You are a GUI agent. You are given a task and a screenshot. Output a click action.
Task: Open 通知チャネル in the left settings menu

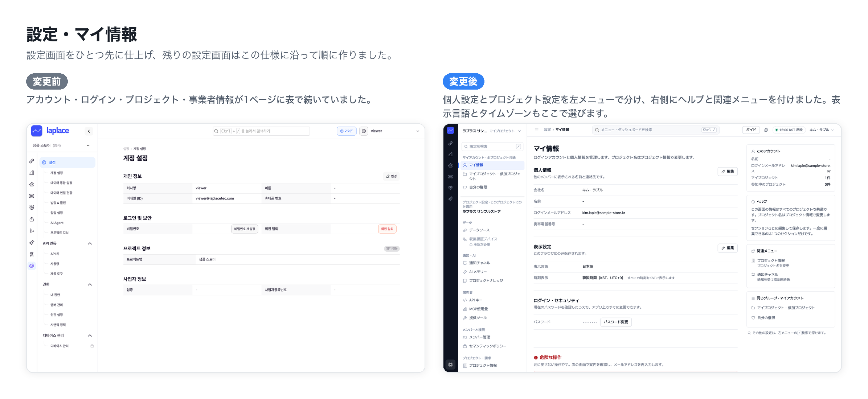479,263
